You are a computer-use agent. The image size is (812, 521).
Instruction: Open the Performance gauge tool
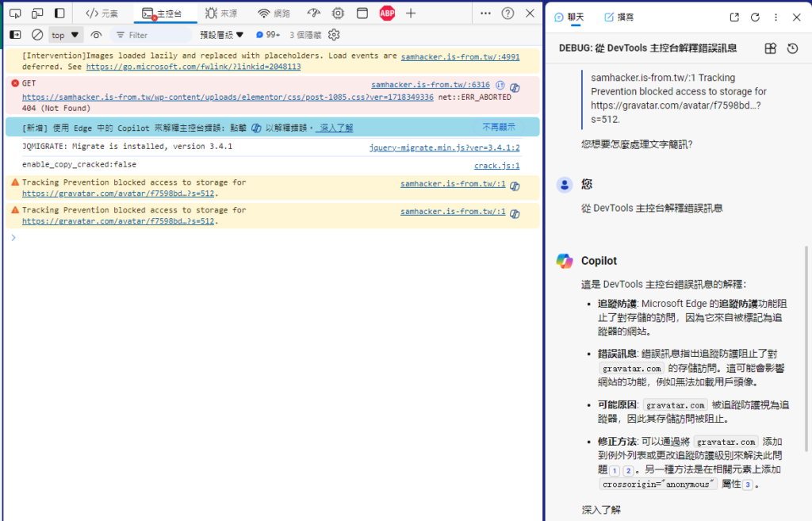coord(313,13)
